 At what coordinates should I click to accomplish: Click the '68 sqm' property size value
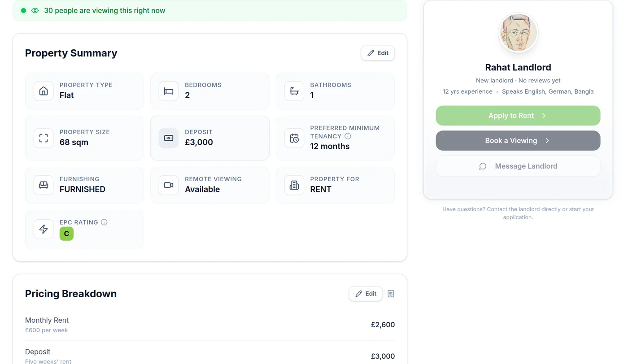tap(74, 143)
